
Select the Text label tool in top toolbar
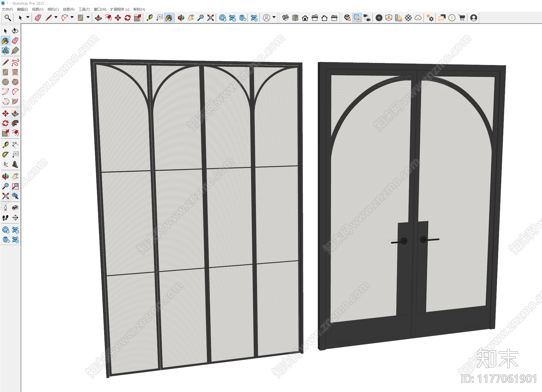tap(159, 18)
